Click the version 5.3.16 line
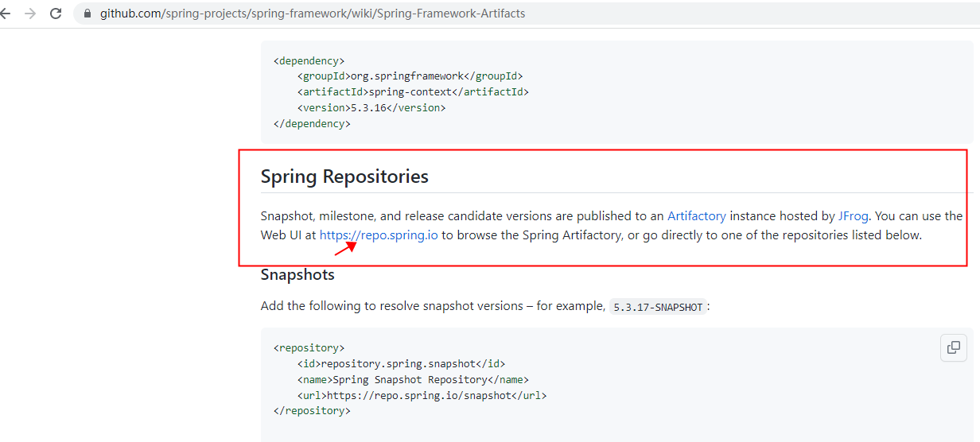 point(371,108)
